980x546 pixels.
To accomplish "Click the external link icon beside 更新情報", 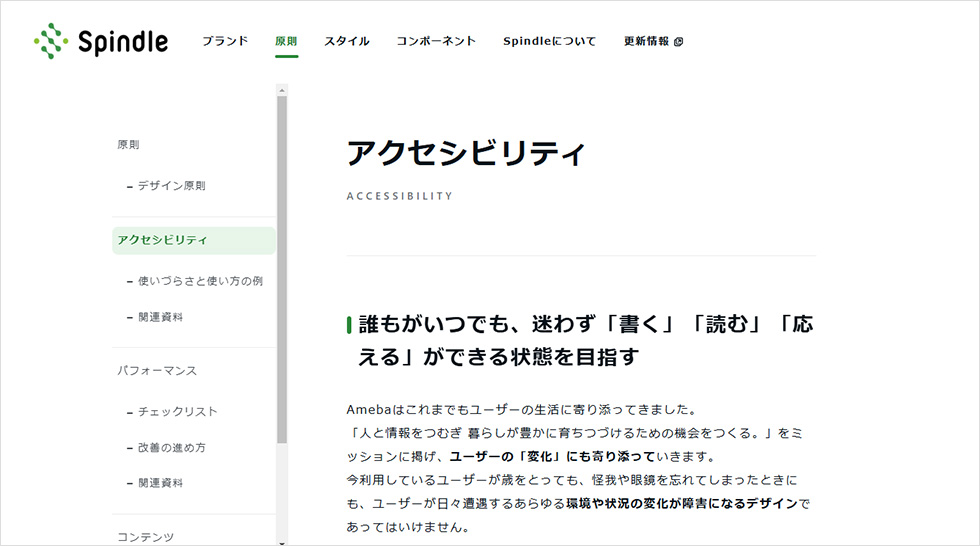I will click(679, 42).
